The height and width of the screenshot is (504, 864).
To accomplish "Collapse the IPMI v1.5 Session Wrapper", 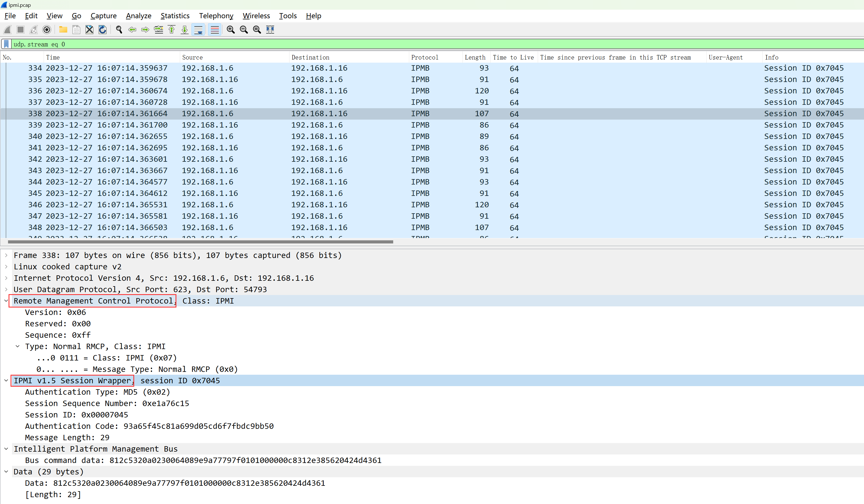I will (x=6, y=381).
